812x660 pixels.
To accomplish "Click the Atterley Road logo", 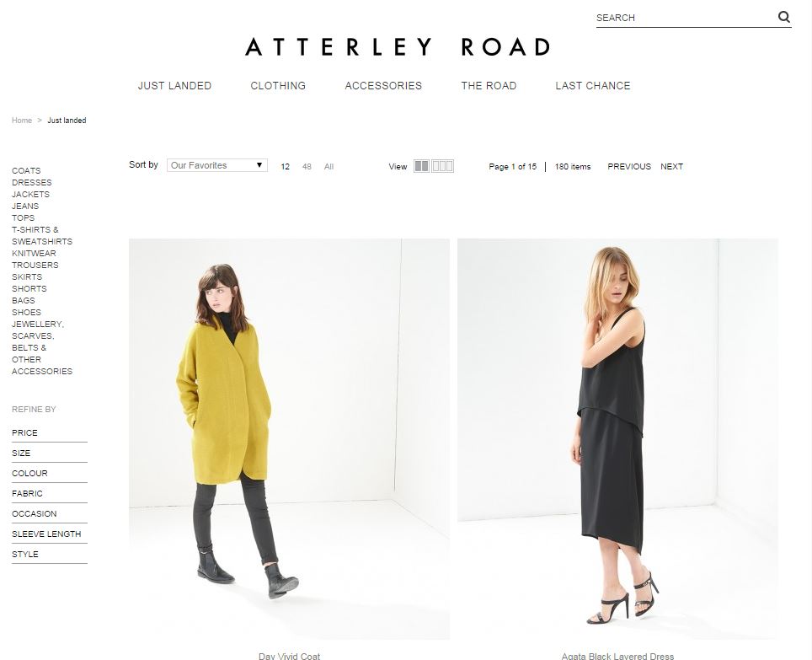I will point(398,47).
